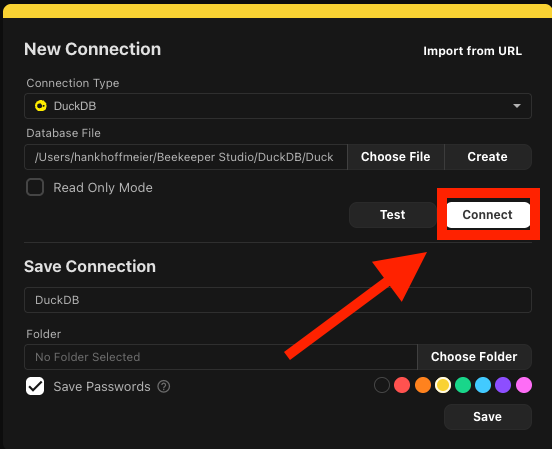
Task: Click the Database File label
Action: (x=63, y=133)
